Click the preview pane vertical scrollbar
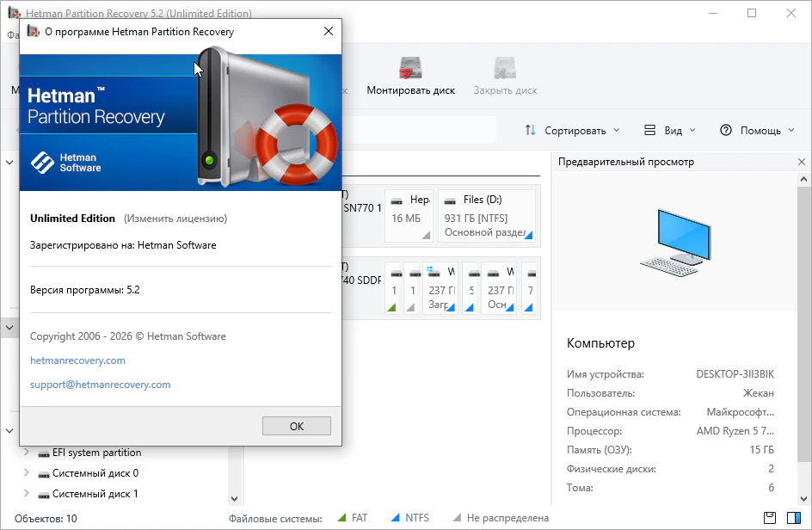 point(804,344)
